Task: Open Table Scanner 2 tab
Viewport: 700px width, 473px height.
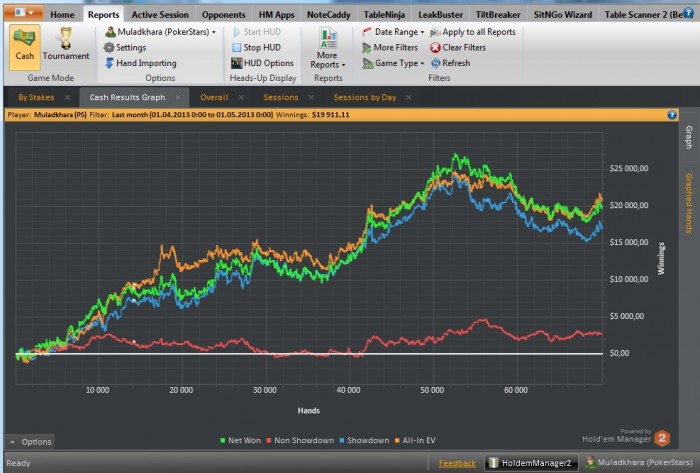Action: (642, 15)
